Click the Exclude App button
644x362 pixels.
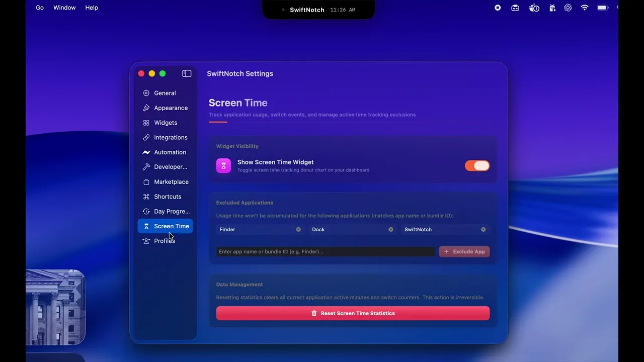point(464,251)
